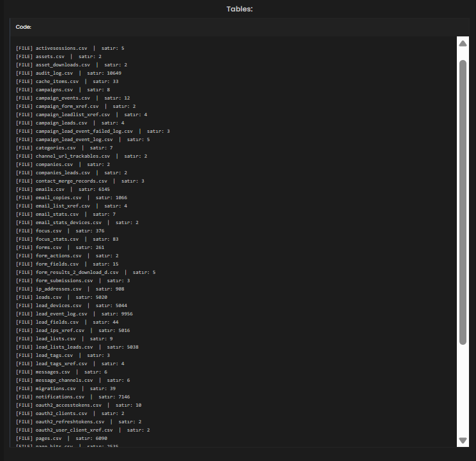This screenshot has width=476, height=461.
Task: Click the vertical scrollbar thumb
Action: 463,202
